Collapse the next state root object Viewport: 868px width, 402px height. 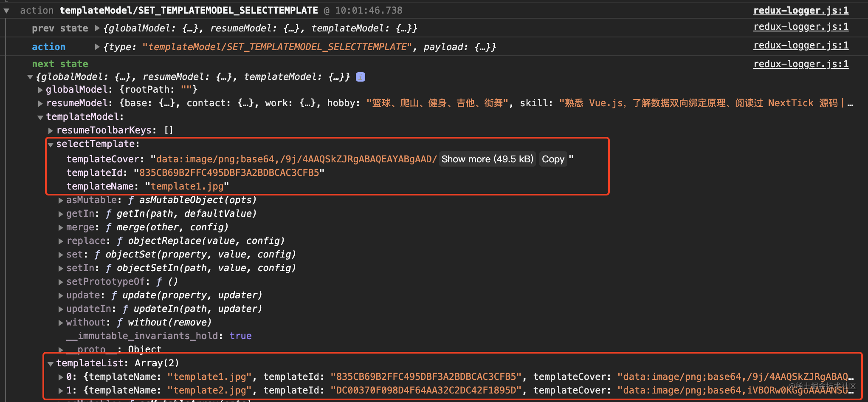coord(30,77)
